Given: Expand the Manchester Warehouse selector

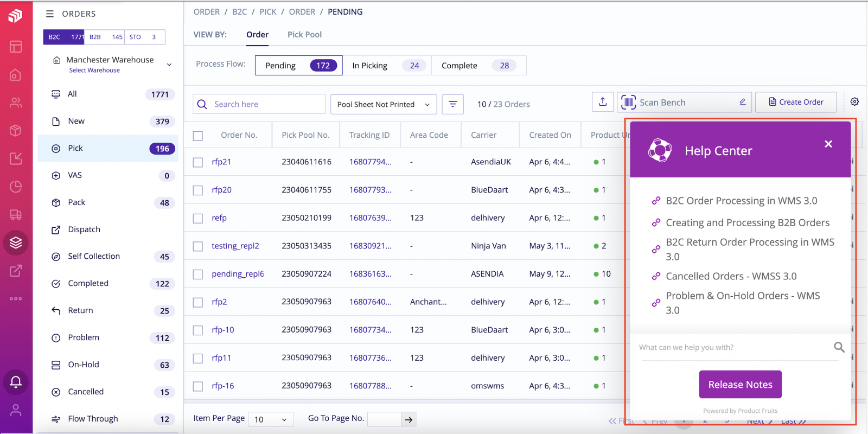Looking at the screenshot, I should (112, 64).
